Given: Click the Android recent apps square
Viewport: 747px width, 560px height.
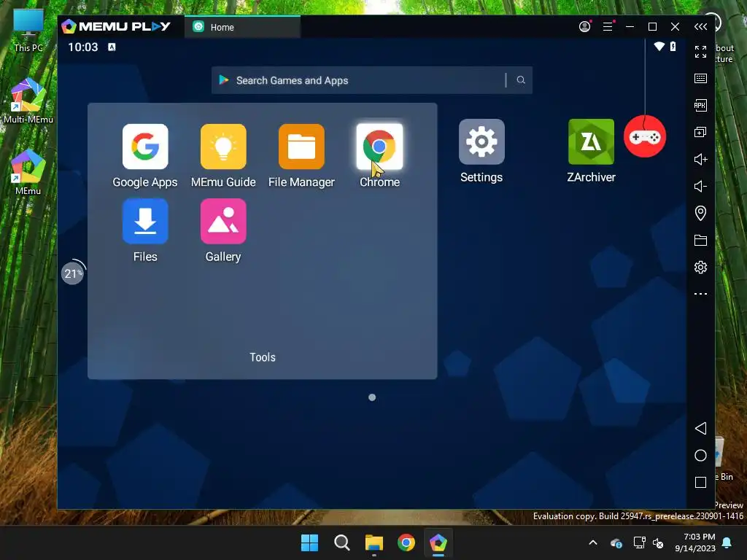Looking at the screenshot, I should (x=700, y=483).
